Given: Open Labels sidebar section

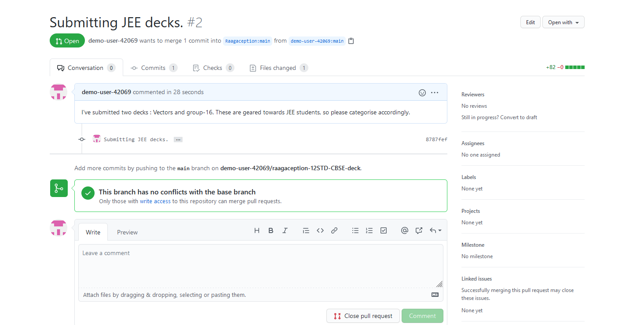Looking at the screenshot, I should point(469,177).
